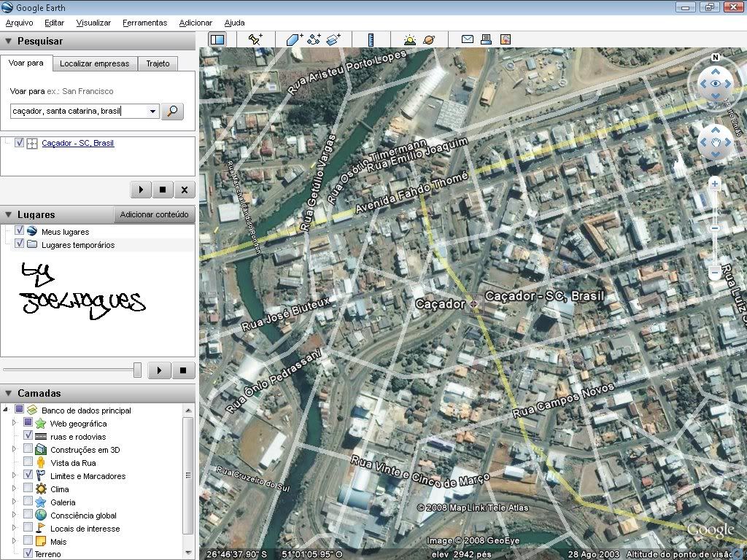Zoom in with the plus button

pyautogui.click(x=714, y=184)
